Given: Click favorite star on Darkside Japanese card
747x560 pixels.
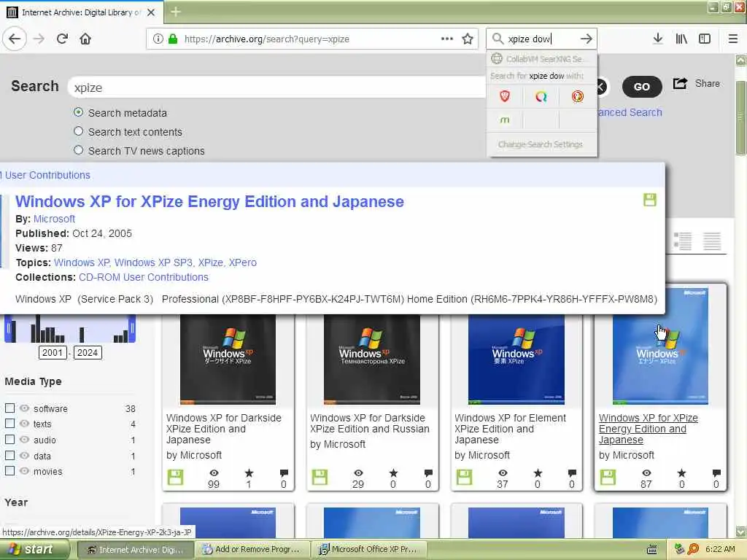Looking at the screenshot, I should 249,472.
